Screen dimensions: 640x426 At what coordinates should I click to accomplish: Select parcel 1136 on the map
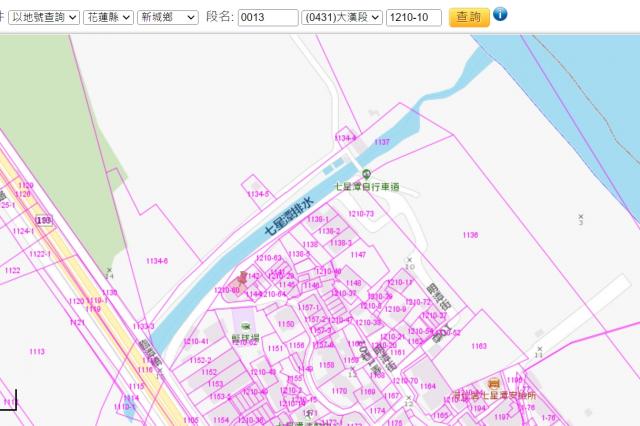(x=470, y=236)
